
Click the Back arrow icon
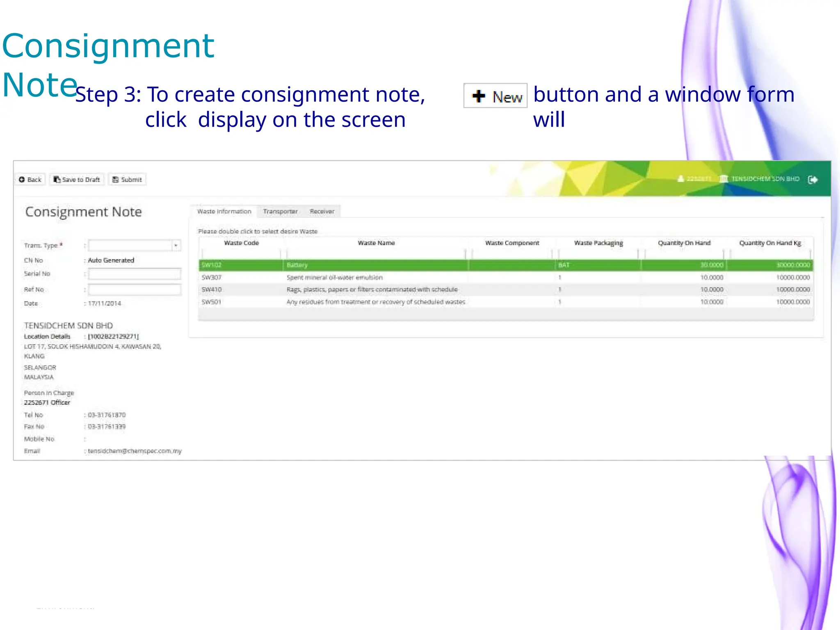(22, 180)
